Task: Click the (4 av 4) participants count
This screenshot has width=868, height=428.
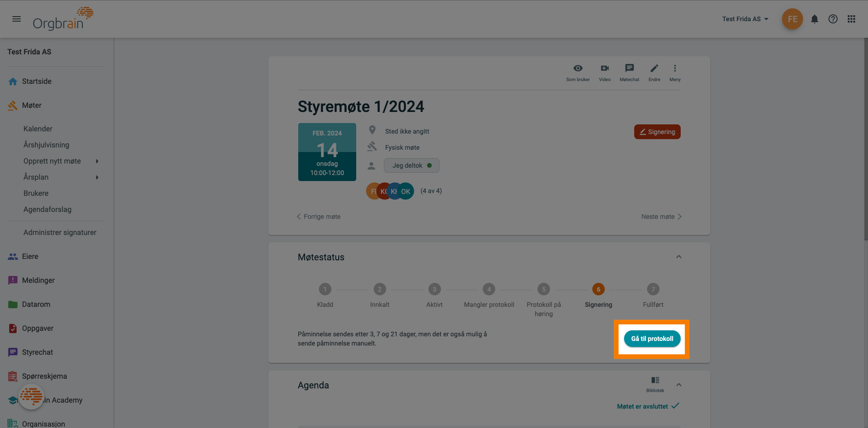Action: [431, 191]
